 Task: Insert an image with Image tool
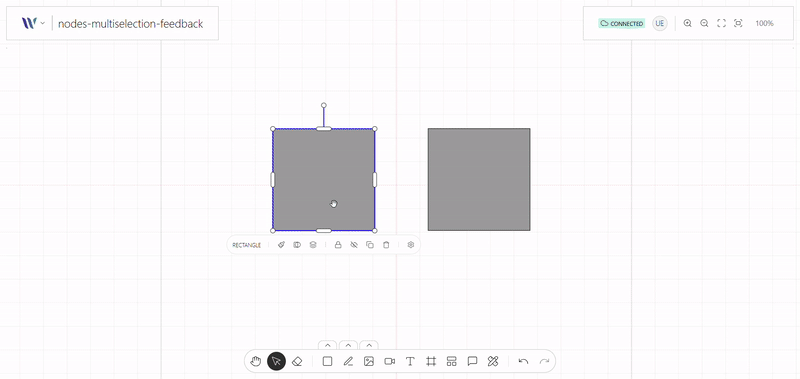coord(369,361)
